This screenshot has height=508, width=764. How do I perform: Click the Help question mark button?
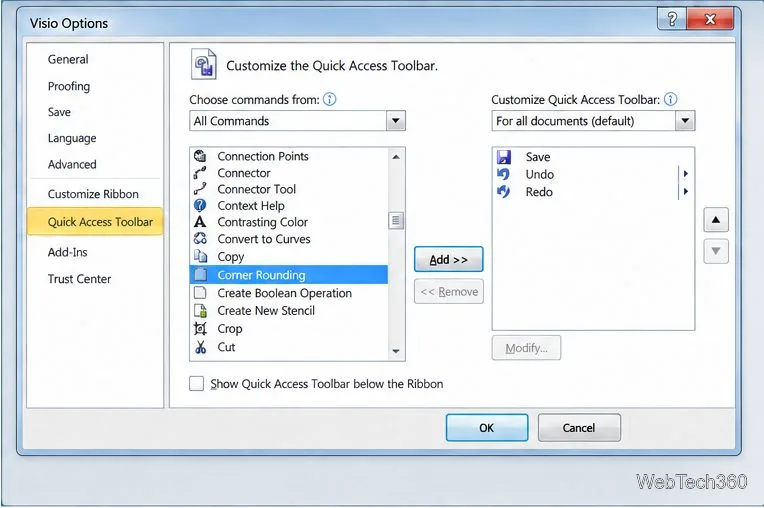click(x=672, y=19)
